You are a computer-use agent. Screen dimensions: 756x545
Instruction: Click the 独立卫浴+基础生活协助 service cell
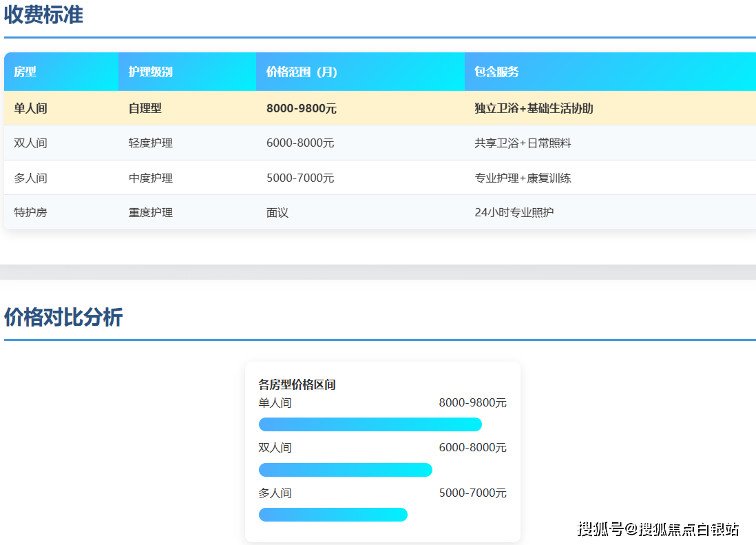click(534, 108)
